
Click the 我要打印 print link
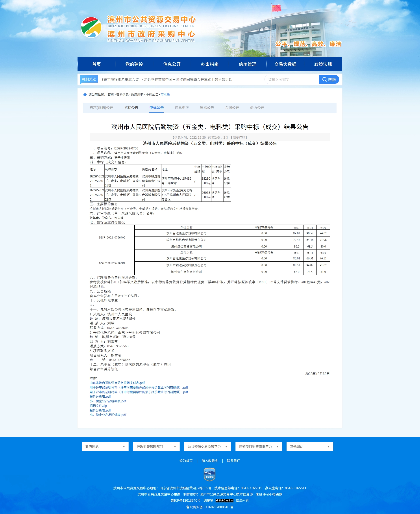pos(239,138)
